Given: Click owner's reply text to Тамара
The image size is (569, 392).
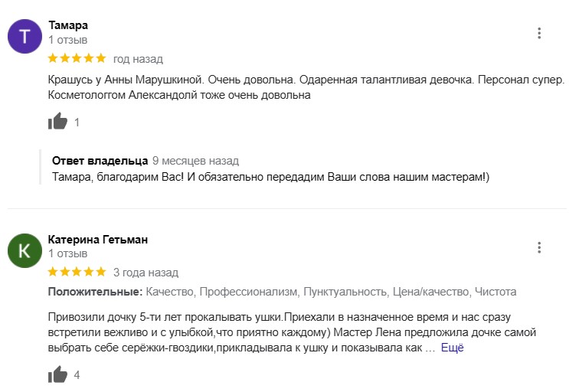Looking at the screenshot, I should (x=270, y=177).
